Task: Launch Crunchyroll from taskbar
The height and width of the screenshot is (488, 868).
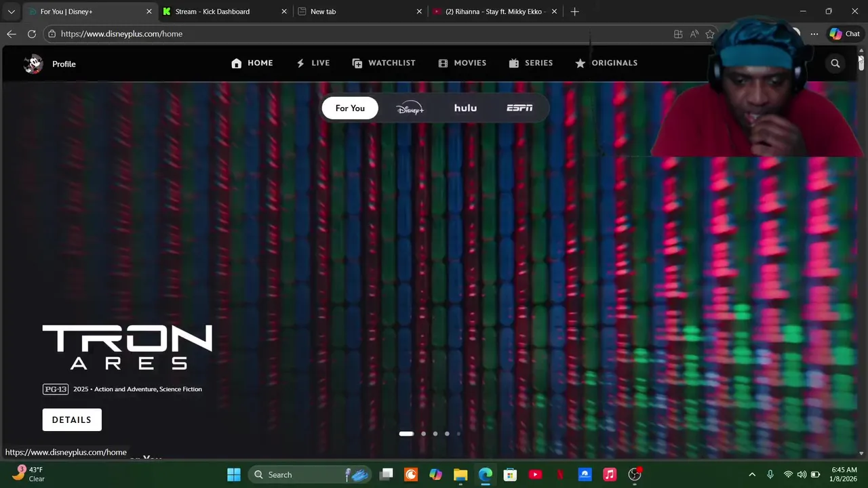Action: pyautogui.click(x=411, y=474)
